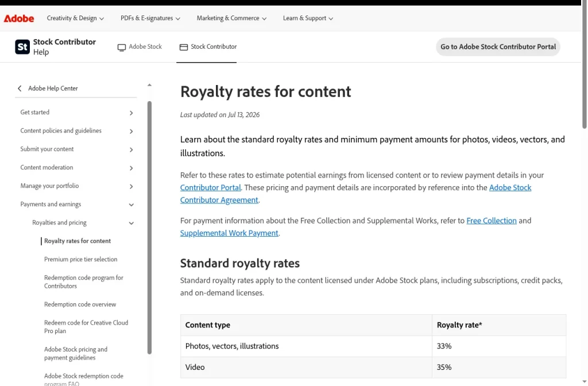Screen dimensions: 588x386
Task: Switch to the Adobe Stock tab
Action: click(140, 47)
